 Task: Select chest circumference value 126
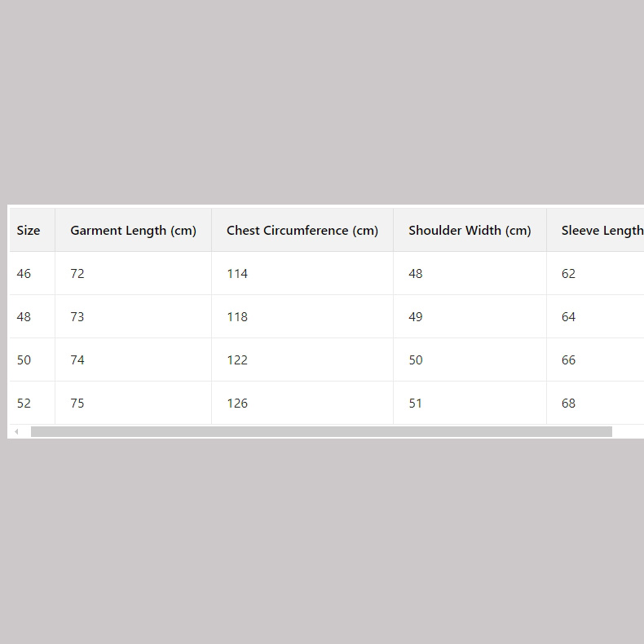pyautogui.click(x=237, y=404)
